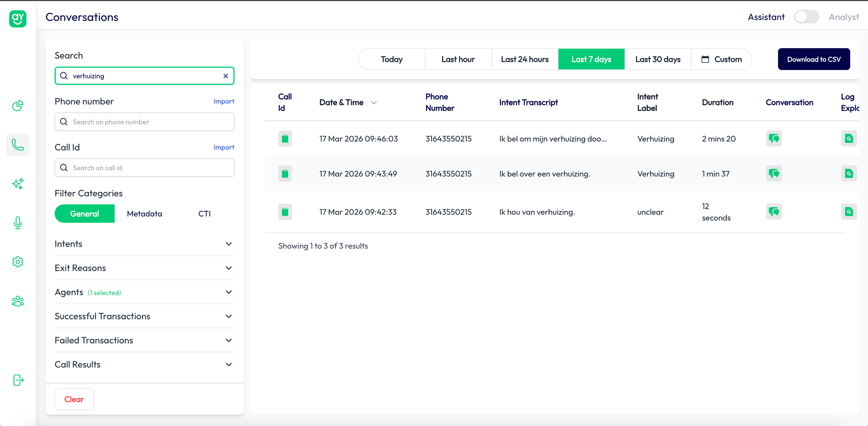Viewport: 868px width, 426px height.
Task: Clear the verhuizing search via the X icon
Action: pyautogui.click(x=226, y=76)
